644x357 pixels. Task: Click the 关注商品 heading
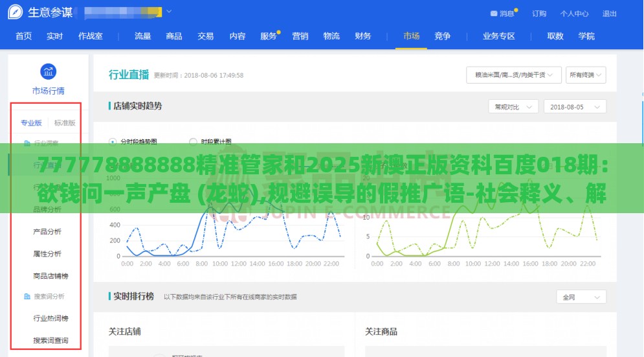pos(381,332)
